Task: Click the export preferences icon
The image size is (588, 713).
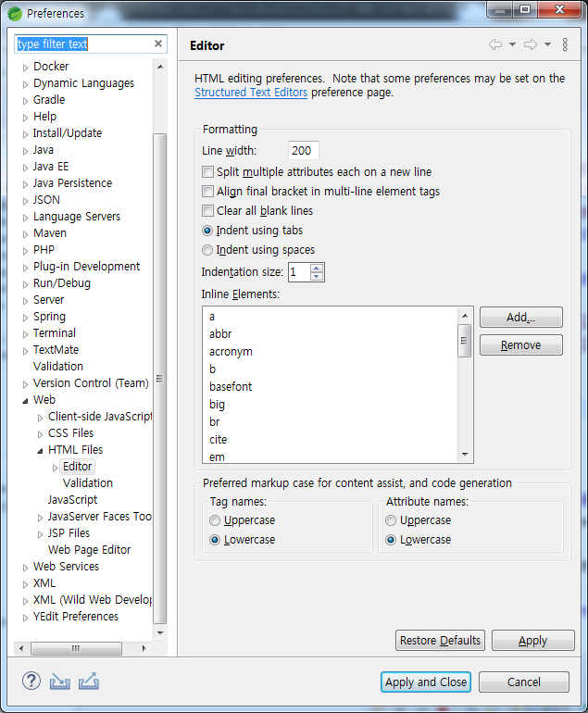Action: pyautogui.click(x=89, y=682)
